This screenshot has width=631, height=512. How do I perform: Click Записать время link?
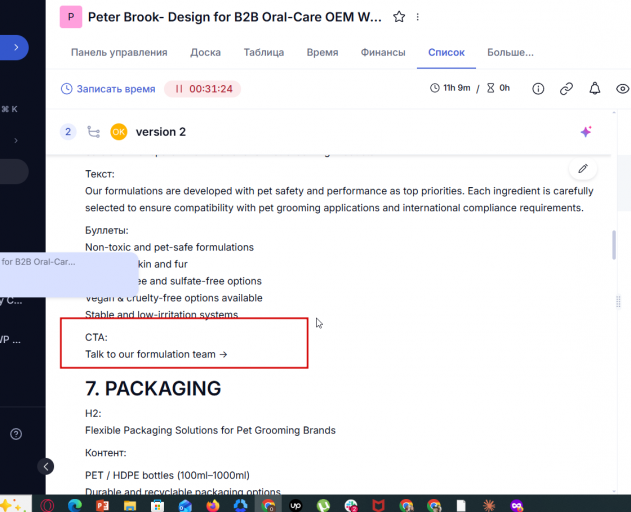[108, 89]
